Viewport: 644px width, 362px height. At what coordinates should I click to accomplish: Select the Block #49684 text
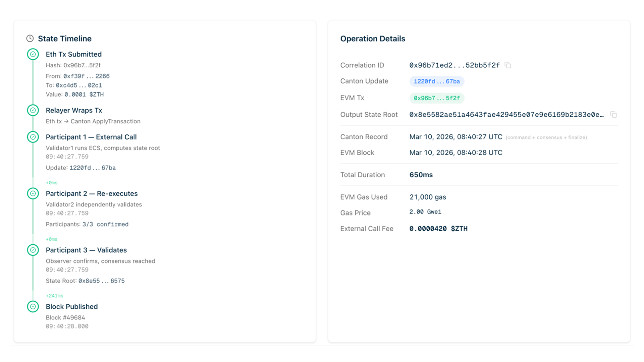(65, 317)
